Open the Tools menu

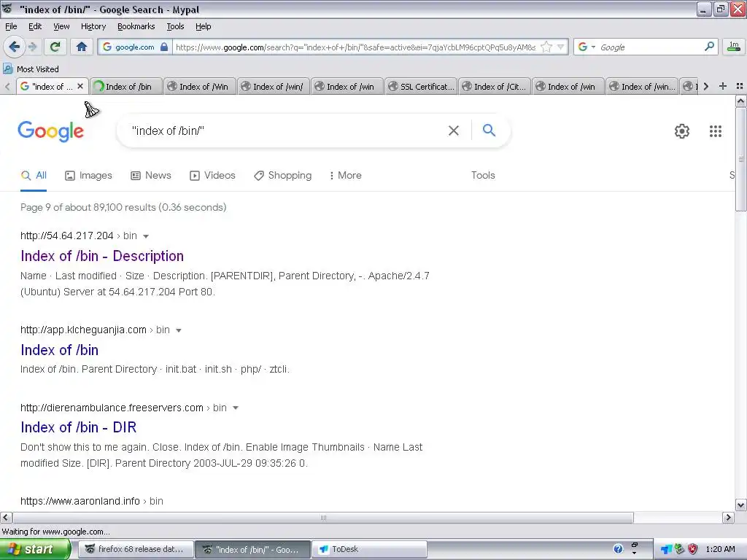175,26
